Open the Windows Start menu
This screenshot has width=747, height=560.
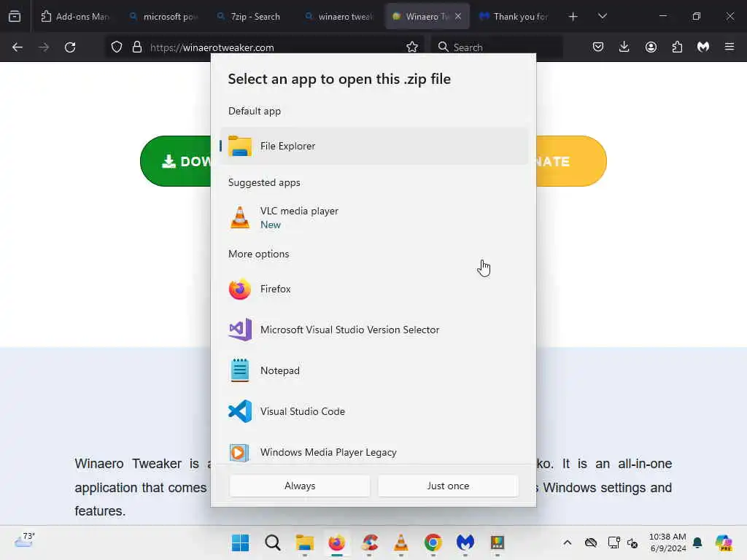point(240,542)
